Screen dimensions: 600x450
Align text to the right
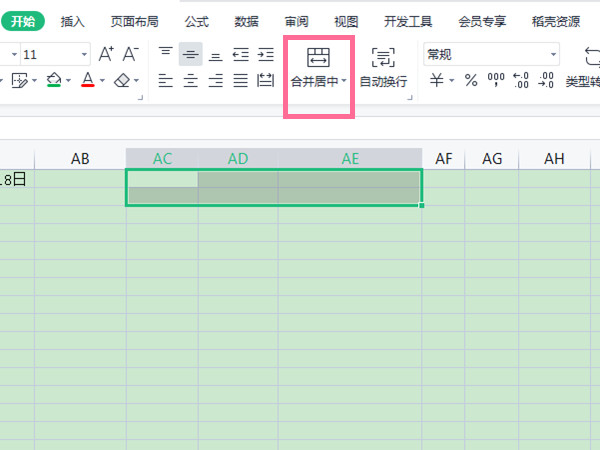point(215,81)
